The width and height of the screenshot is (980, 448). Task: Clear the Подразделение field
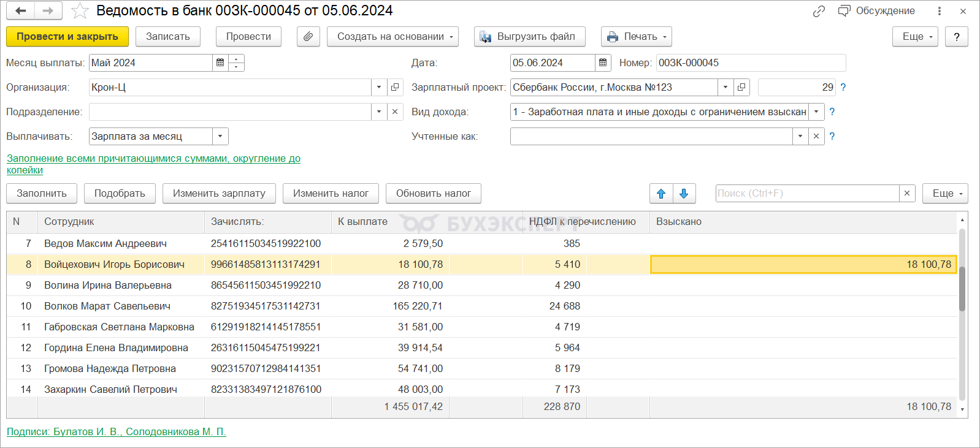[395, 112]
